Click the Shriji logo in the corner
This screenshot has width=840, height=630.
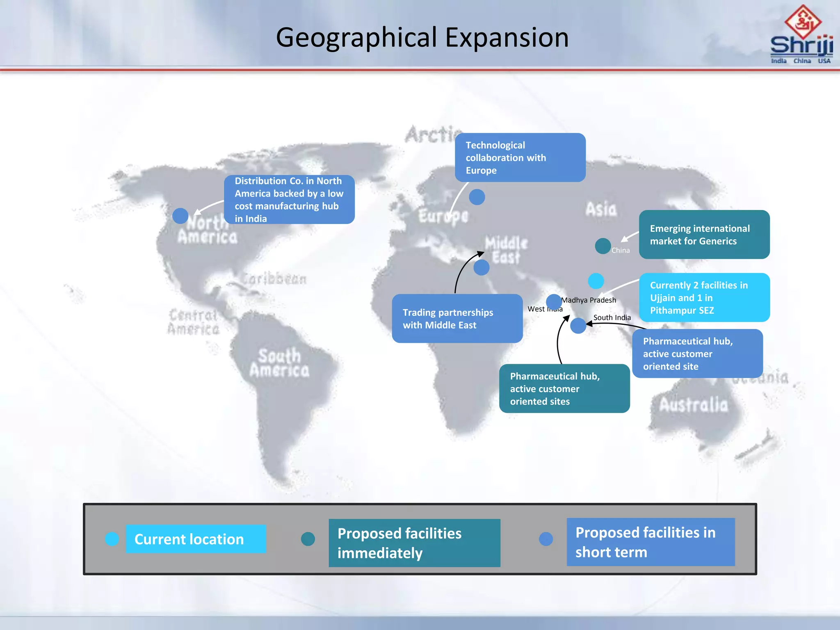(x=802, y=35)
